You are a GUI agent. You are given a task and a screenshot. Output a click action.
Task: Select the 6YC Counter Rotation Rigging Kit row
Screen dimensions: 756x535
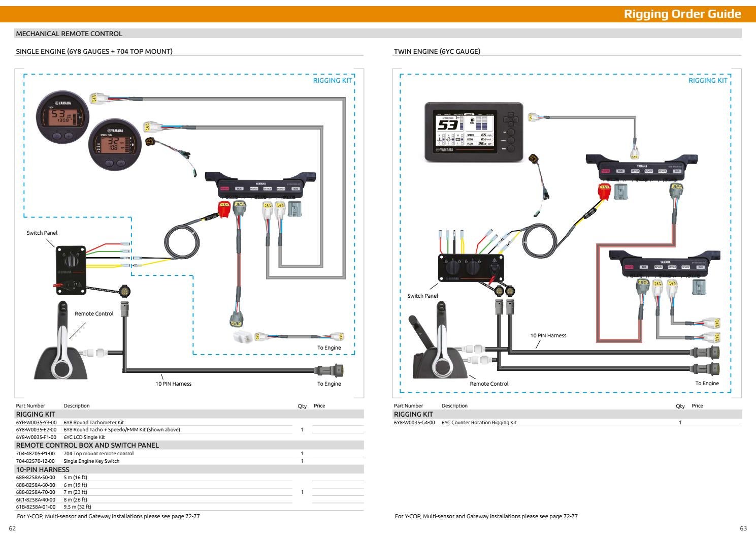click(x=479, y=422)
